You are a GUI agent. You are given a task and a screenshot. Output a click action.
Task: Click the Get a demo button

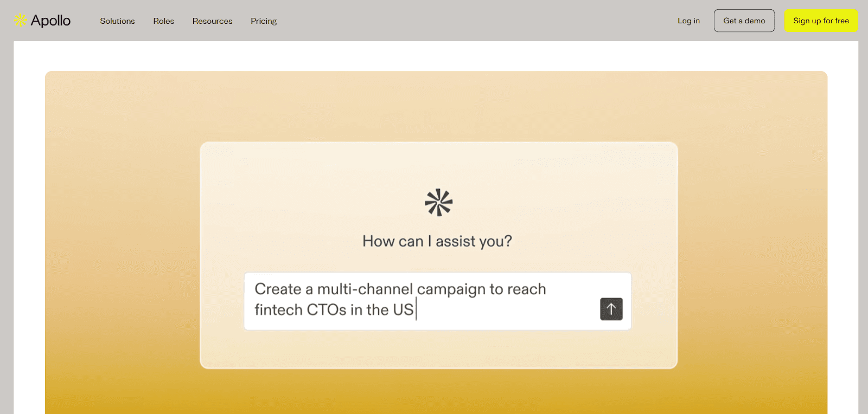pyautogui.click(x=744, y=21)
